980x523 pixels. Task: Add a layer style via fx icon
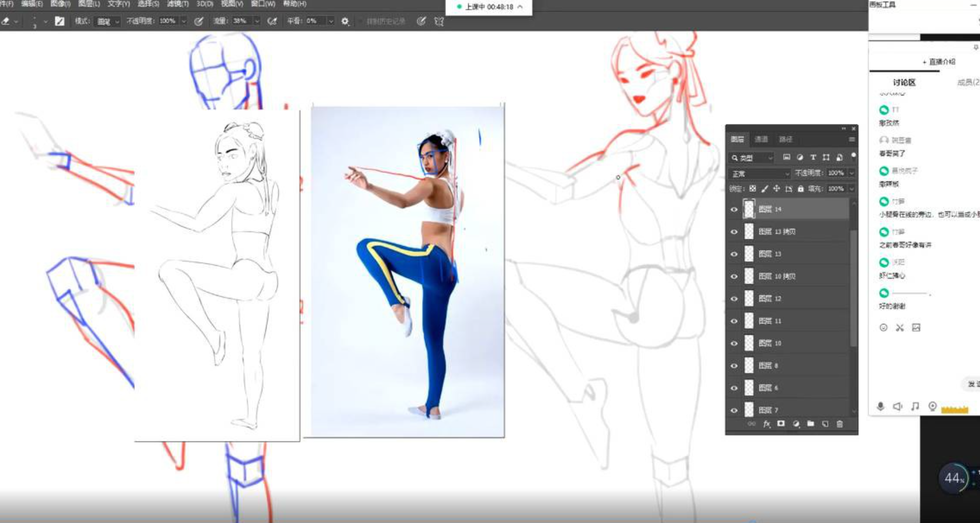point(767,424)
